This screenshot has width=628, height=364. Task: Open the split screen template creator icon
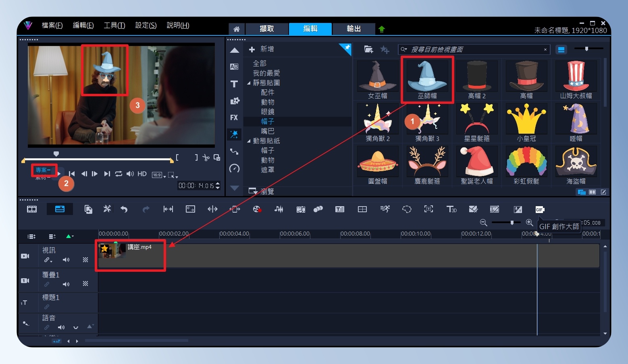[362, 209]
